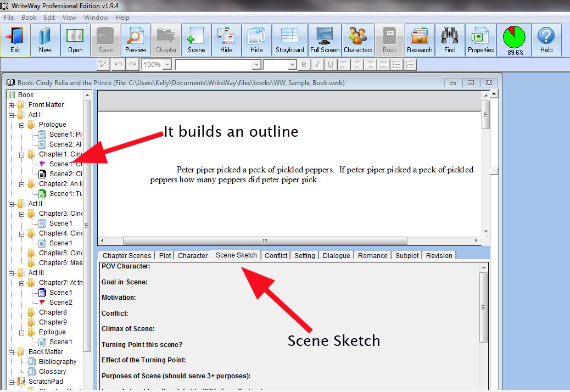Image resolution: width=570 pixels, height=392 pixels.
Task: Switch to the Subplot tab
Action: click(407, 255)
